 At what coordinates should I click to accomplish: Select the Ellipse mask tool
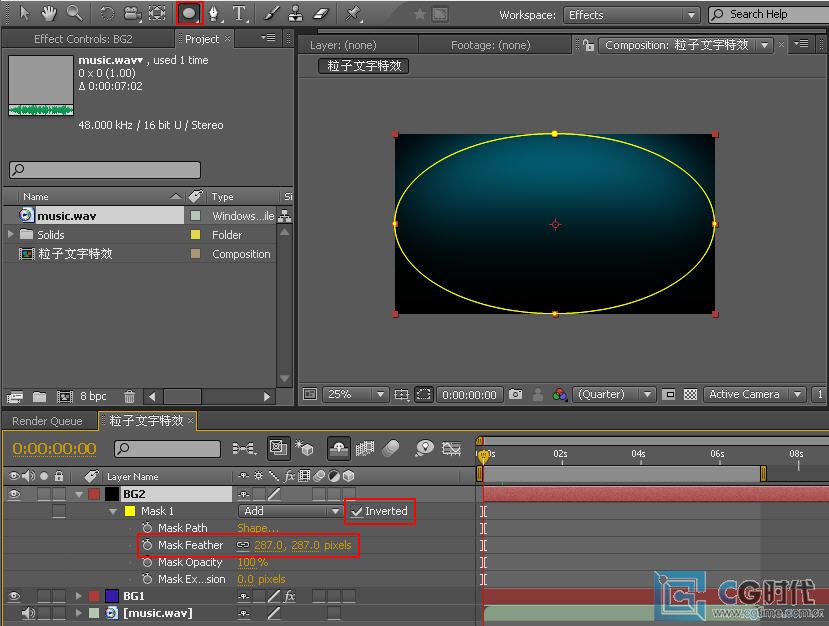click(189, 13)
